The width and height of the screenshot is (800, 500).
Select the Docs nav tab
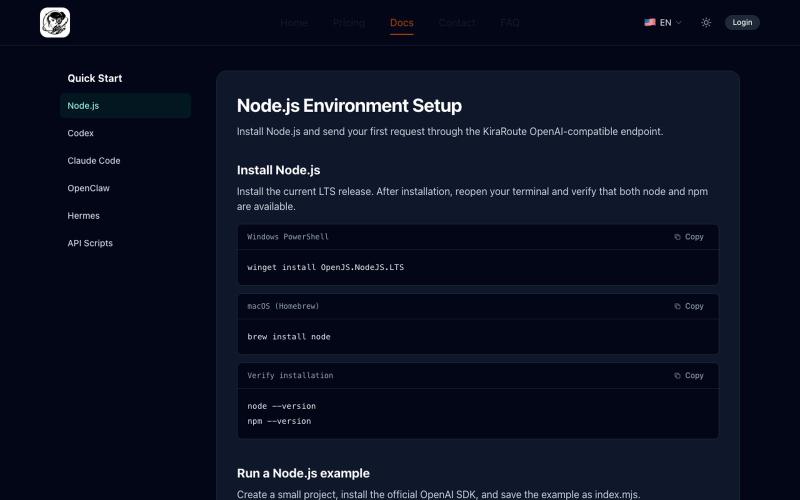[402, 22]
